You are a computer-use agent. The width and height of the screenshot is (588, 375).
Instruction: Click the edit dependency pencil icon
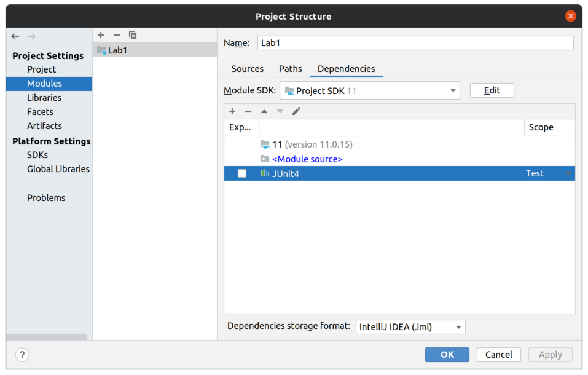pyautogui.click(x=296, y=111)
